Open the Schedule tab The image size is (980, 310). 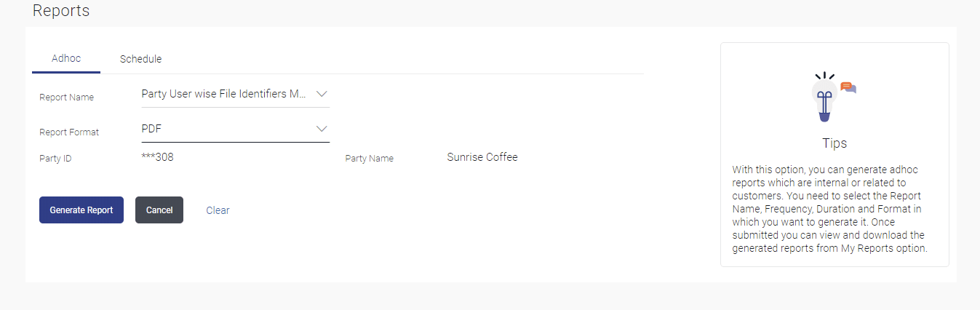pos(140,59)
